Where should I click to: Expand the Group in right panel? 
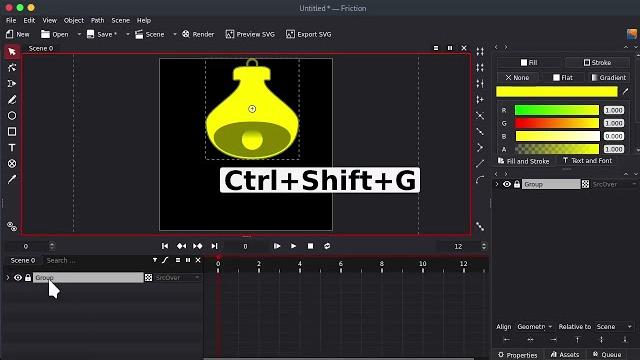coord(497,184)
